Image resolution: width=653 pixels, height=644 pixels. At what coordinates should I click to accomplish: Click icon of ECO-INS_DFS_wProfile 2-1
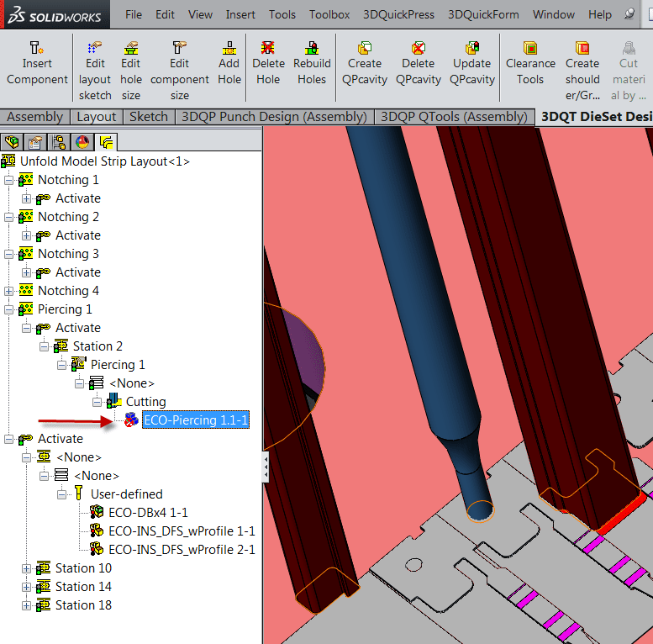(97, 549)
